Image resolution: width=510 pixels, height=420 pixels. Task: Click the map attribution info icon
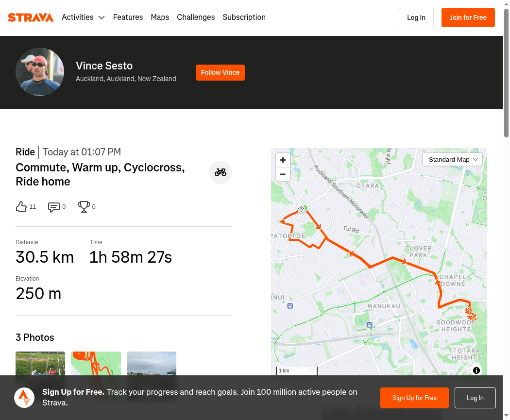[x=476, y=370]
